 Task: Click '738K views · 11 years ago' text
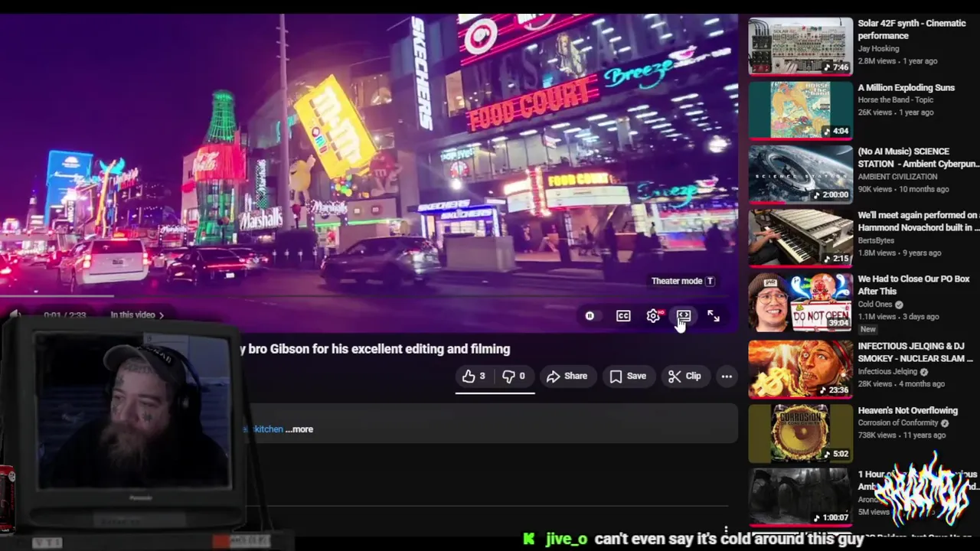[x=901, y=435]
